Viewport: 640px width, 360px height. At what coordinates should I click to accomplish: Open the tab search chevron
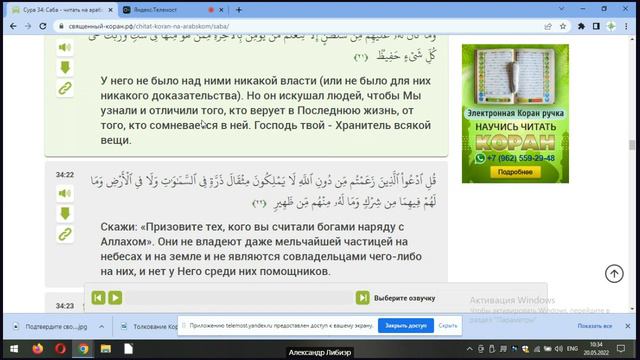coord(562,9)
